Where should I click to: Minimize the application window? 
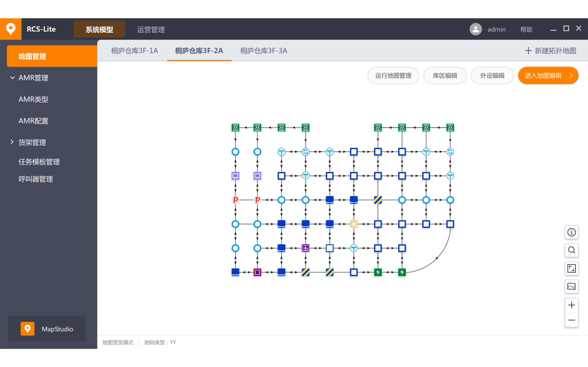(x=553, y=30)
